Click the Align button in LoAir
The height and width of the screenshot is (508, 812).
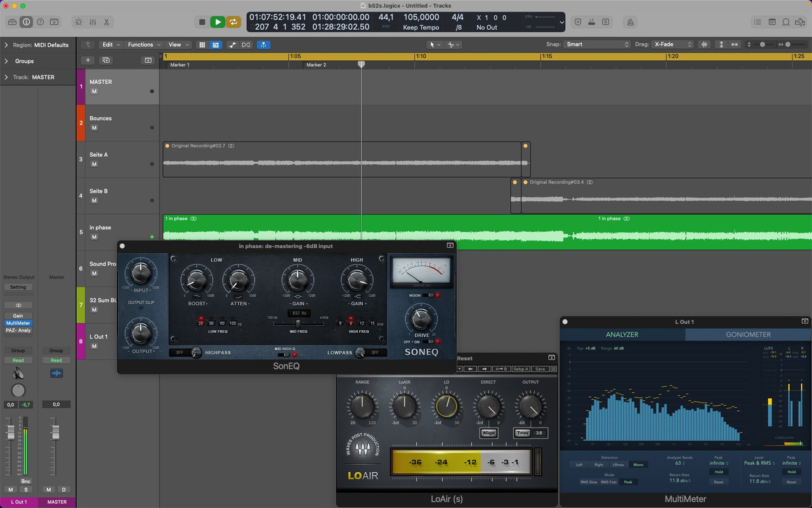(488, 433)
